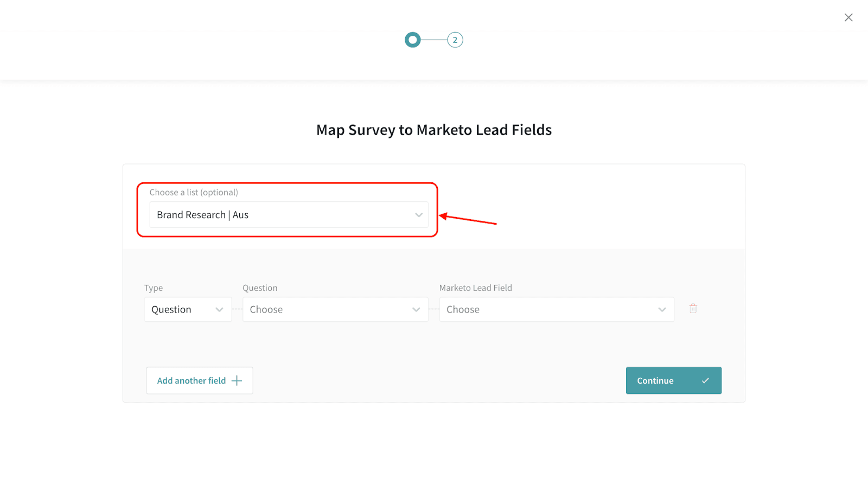Close the mapping dialog with the X icon
This screenshot has height=490, width=868.
tap(848, 17)
